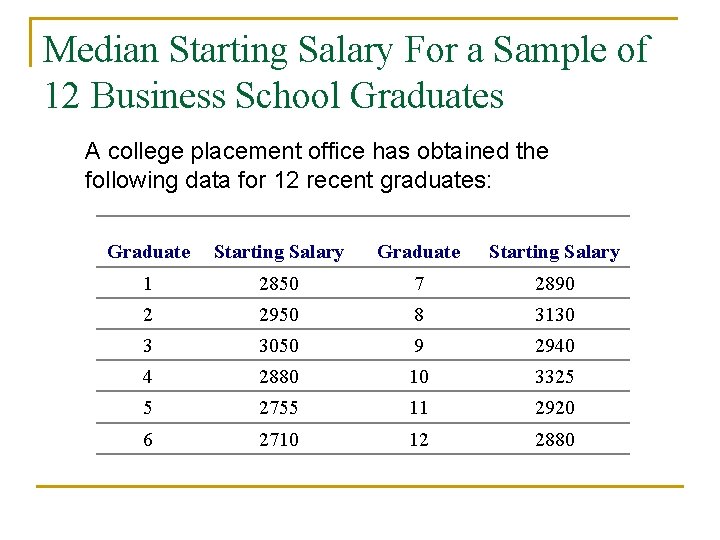Select the salary value 2920
This screenshot has height=540, width=720.
554,408
